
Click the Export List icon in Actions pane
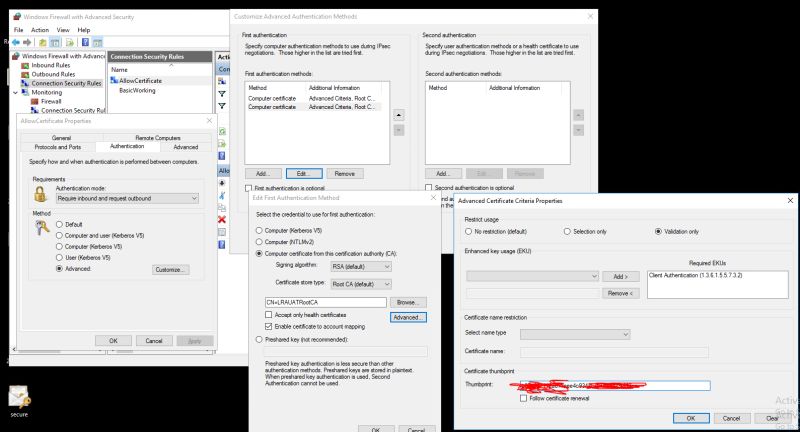tap(222, 144)
